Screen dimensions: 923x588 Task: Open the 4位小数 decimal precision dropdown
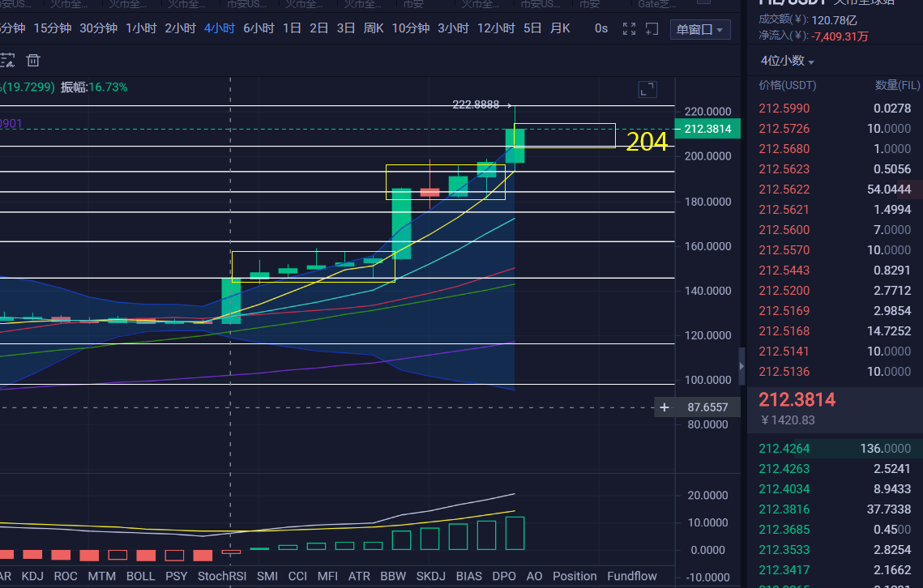coord(787,61)
